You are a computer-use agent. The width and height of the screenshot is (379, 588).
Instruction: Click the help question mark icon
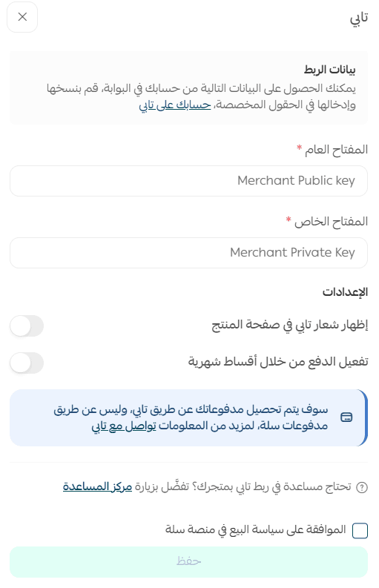[x=362, y=487]
